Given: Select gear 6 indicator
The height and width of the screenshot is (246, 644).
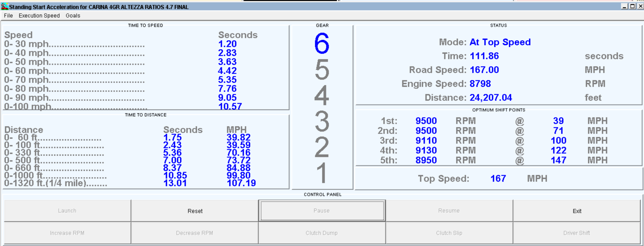Looking at the screenshot, I should point(322,44).
